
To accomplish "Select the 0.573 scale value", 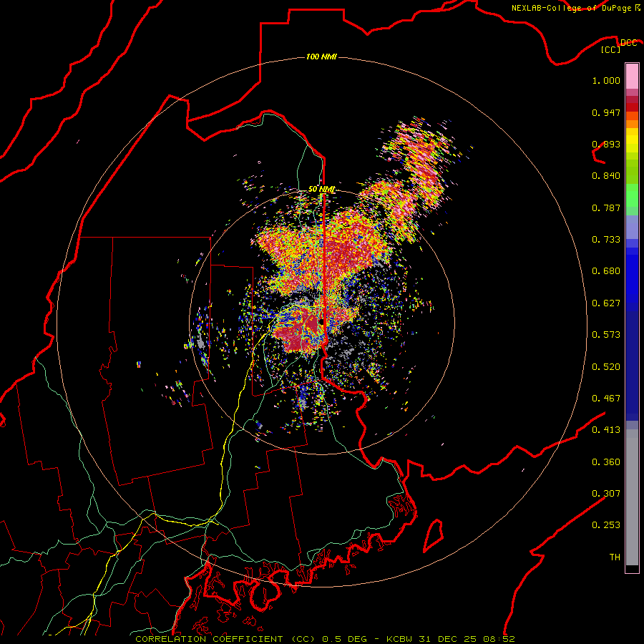I will [606, 335].
